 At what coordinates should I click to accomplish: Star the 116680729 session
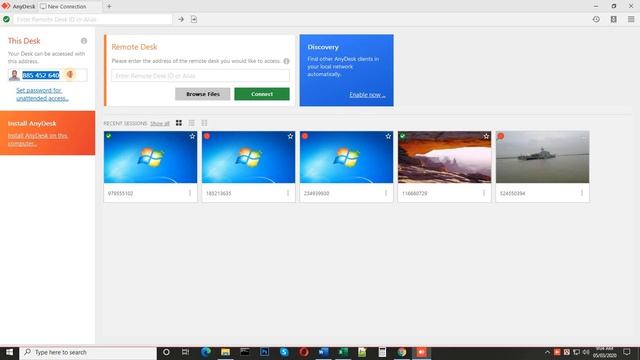pyautogui.click(x=486, y=136)
